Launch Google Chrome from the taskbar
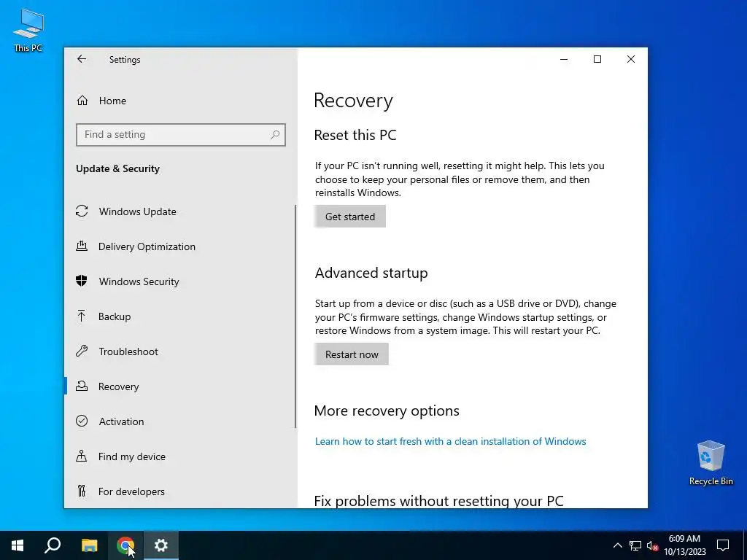The height and width of the screenshot is (560, 747). click(x=125, y=545)
